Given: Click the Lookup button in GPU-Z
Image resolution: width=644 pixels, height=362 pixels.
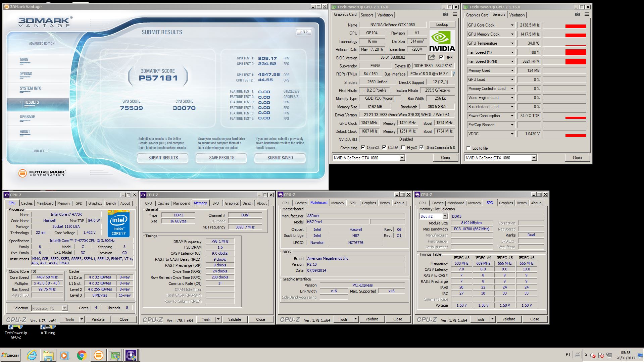Looking at the screenshot, I should pos(442,24).
